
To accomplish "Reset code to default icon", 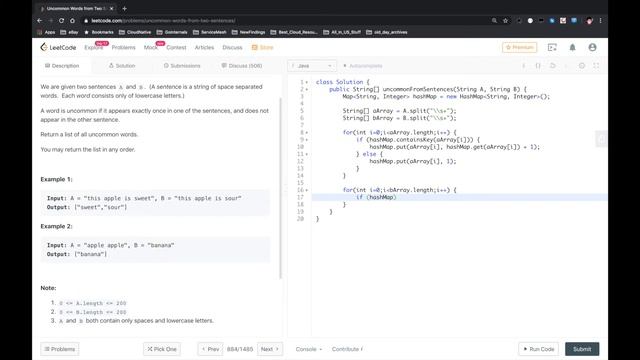I will 553,66.
